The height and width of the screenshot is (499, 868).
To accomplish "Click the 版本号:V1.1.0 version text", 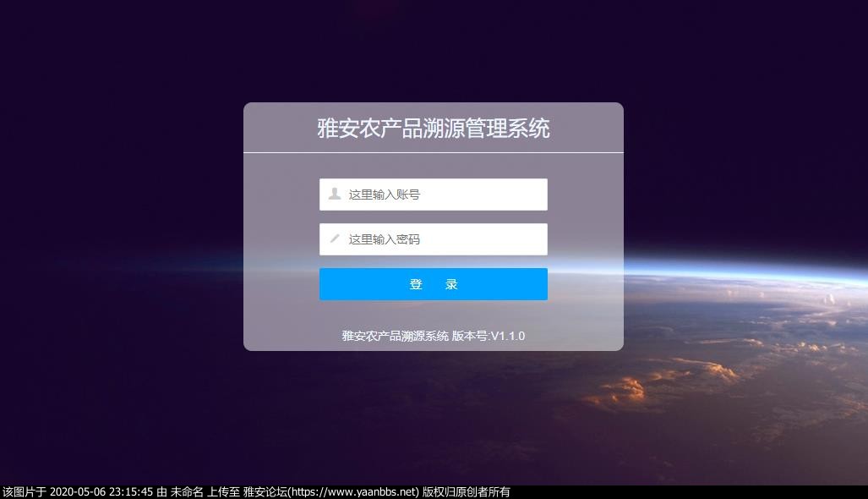I will coord(489,336).
